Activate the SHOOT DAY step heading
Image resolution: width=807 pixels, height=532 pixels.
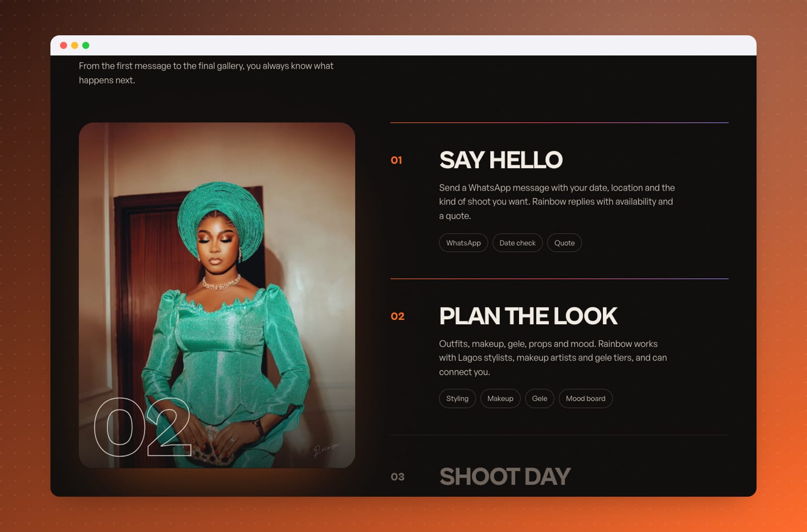pyautogui.click(x=505, y=477)
